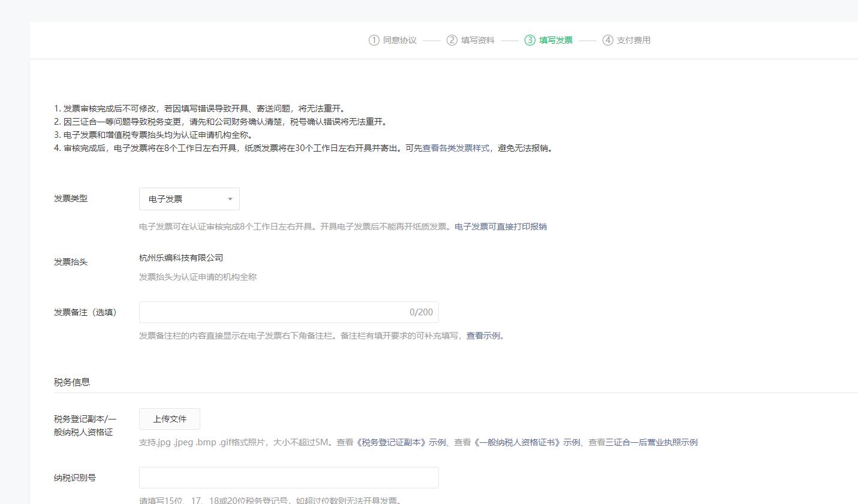
Task: Expand the invoice type selector showing 电子发票
Action: pyautogui.click(x=189, y=198)
